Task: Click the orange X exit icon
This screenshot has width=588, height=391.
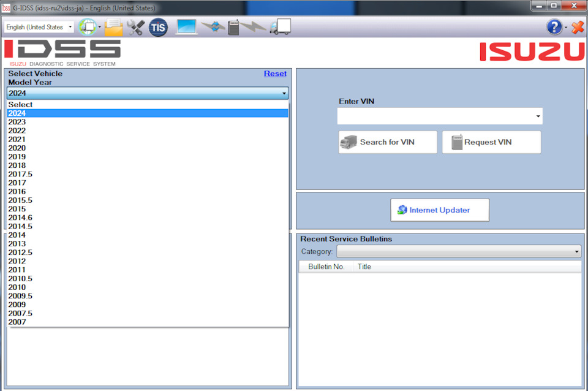Action: pos(578,27)
